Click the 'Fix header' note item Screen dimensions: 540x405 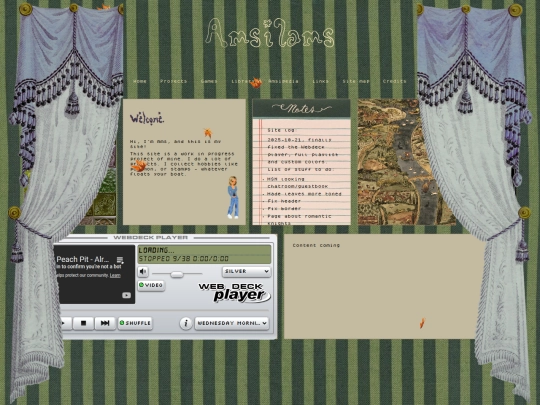(284, 201)
